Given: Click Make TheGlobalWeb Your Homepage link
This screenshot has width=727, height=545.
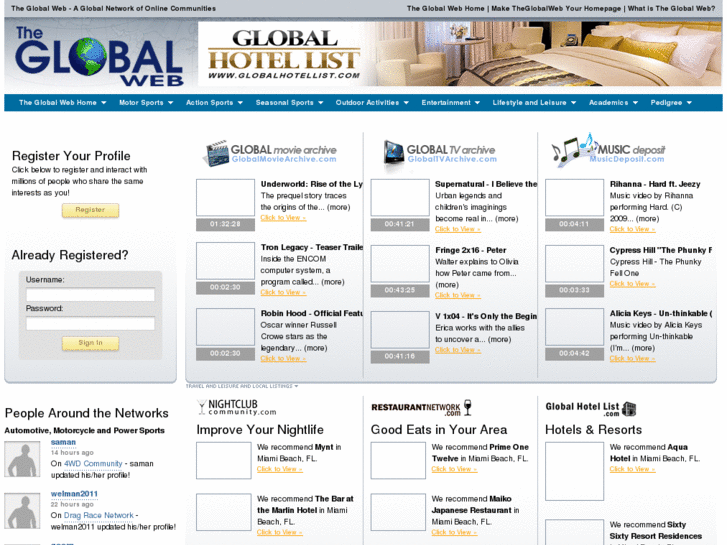Looking at the screenshot, I should coord(556,8).
